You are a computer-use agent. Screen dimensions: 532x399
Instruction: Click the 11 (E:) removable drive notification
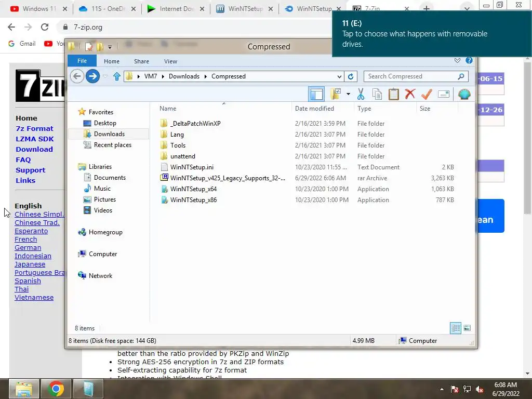(x=432, y=34)
